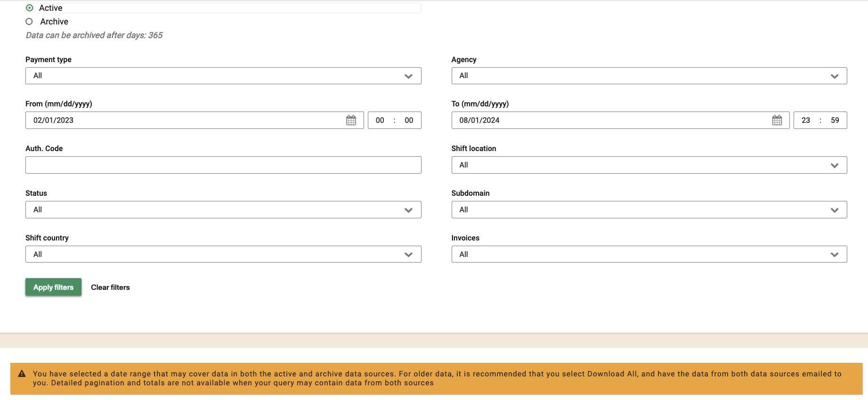Click the To time minutes value 59
Image resolution: width=868 pixels, height=400 pixels.
[835, 120]
